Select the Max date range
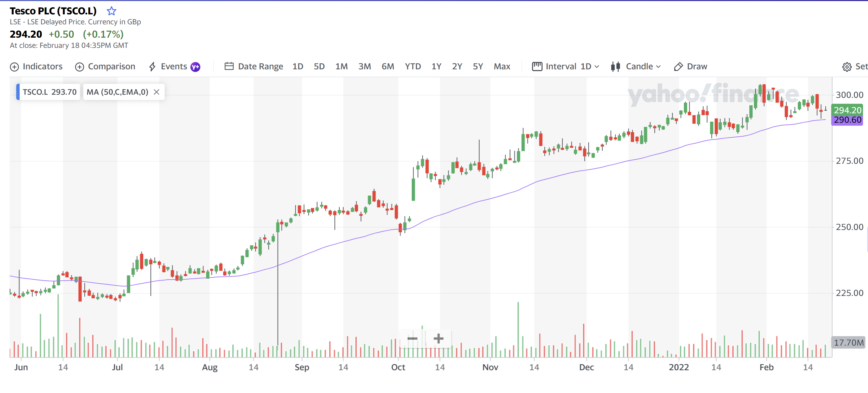The image size is (868, 393). (502, 66)
